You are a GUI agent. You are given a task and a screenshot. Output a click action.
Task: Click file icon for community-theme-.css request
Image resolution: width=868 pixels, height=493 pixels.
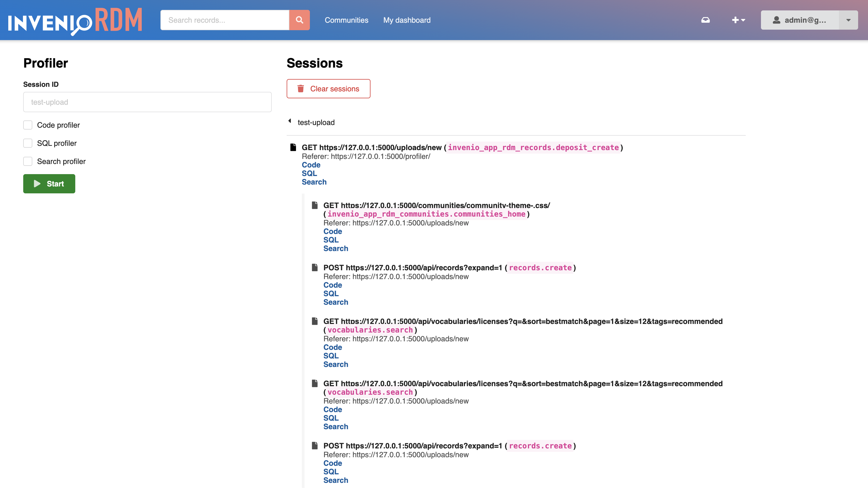pos(315,205)
